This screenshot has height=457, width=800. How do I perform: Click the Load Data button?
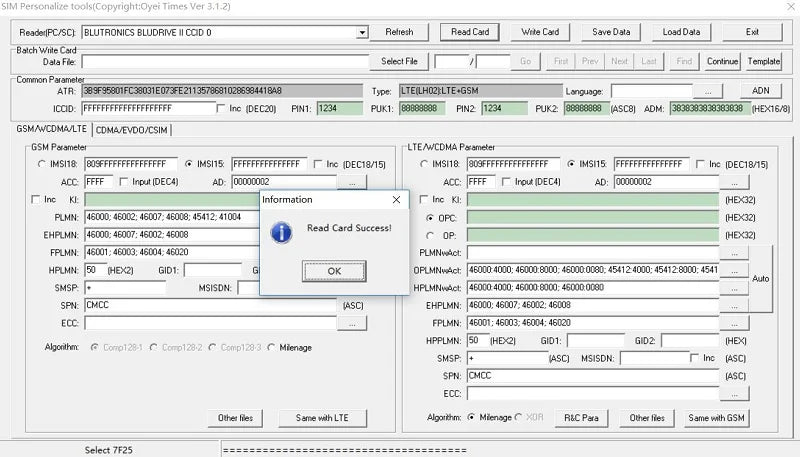point(681,32)
